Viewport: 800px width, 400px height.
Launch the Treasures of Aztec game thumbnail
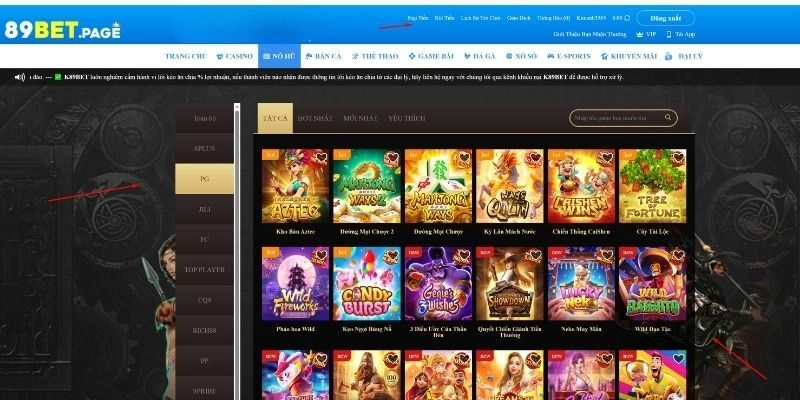(x=295, y=186)
